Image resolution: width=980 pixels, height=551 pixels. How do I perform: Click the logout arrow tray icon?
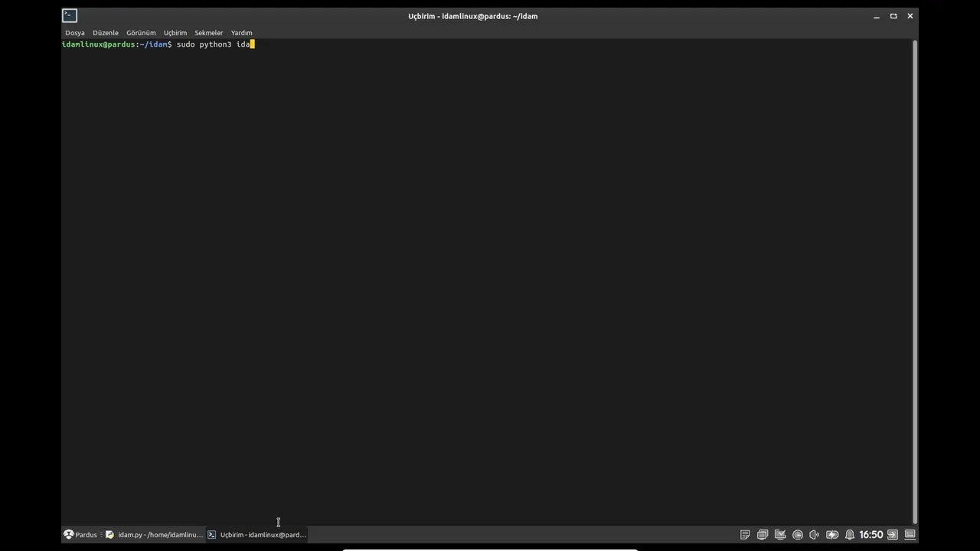tap(893, 535)
